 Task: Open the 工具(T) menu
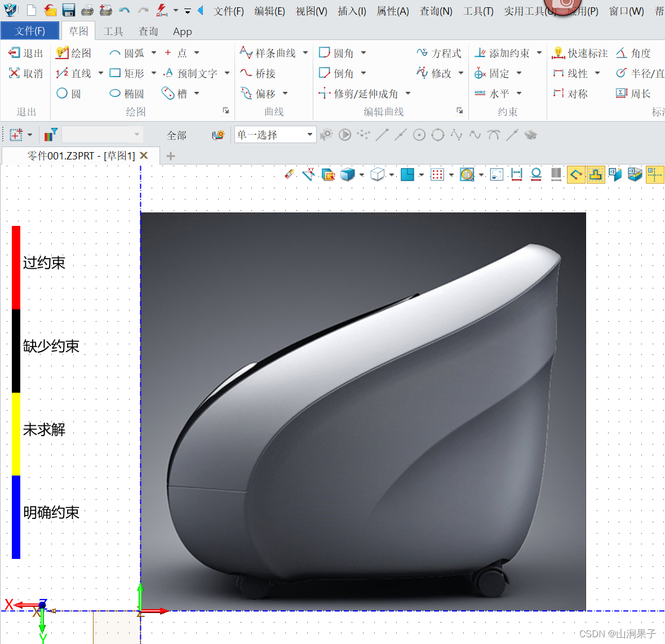coord(478,10)
